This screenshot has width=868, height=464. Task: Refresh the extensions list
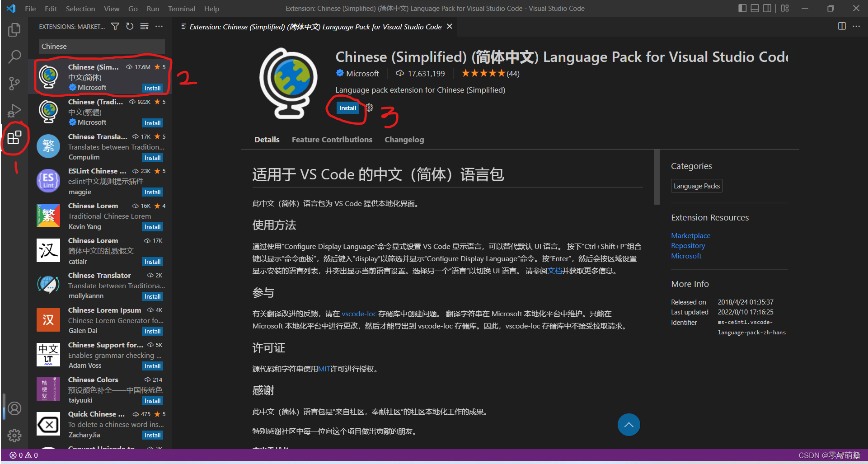(130, 27)
